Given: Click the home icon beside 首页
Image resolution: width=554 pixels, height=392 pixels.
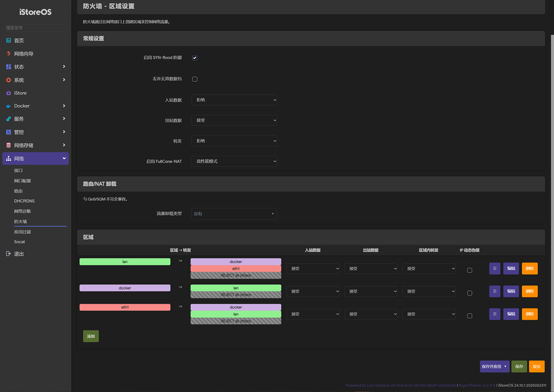Looking at the screenshot, I should tap(9, 41).
